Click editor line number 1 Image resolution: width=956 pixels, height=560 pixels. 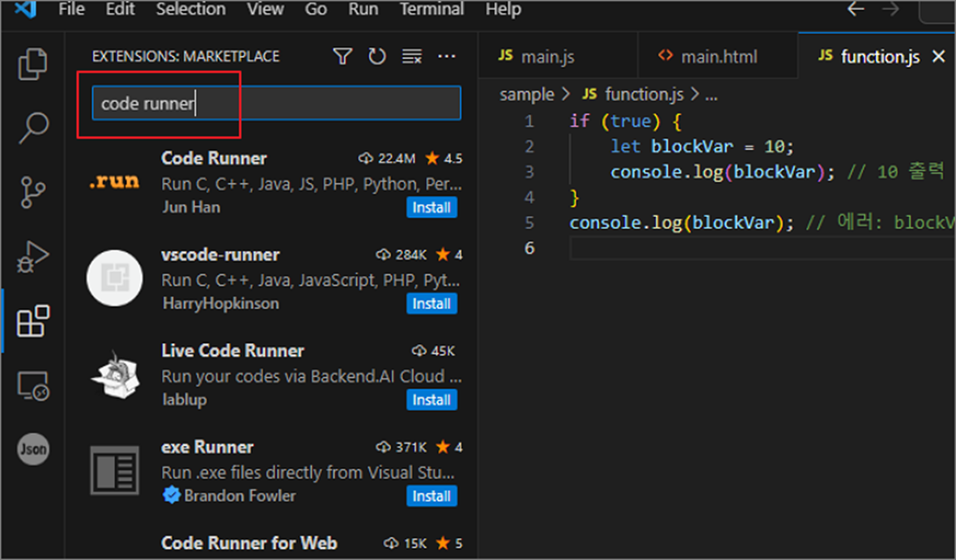click(x=529, y=121)
